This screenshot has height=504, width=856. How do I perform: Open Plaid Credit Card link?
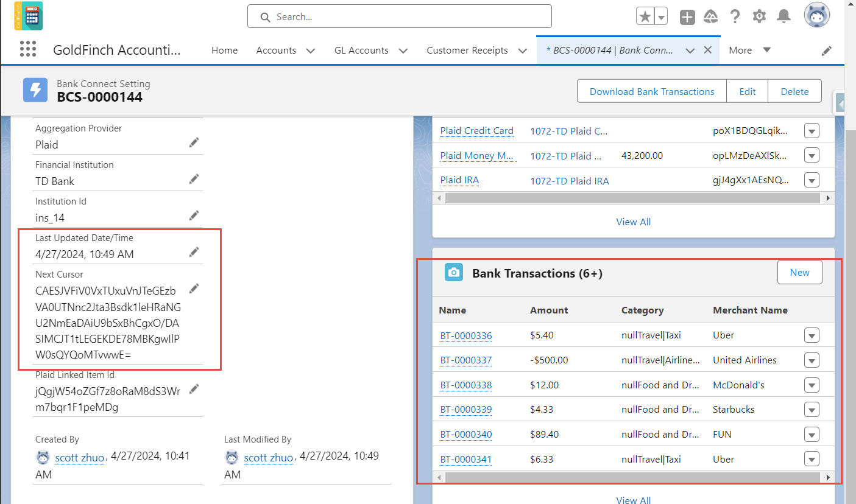click(476, 130)
